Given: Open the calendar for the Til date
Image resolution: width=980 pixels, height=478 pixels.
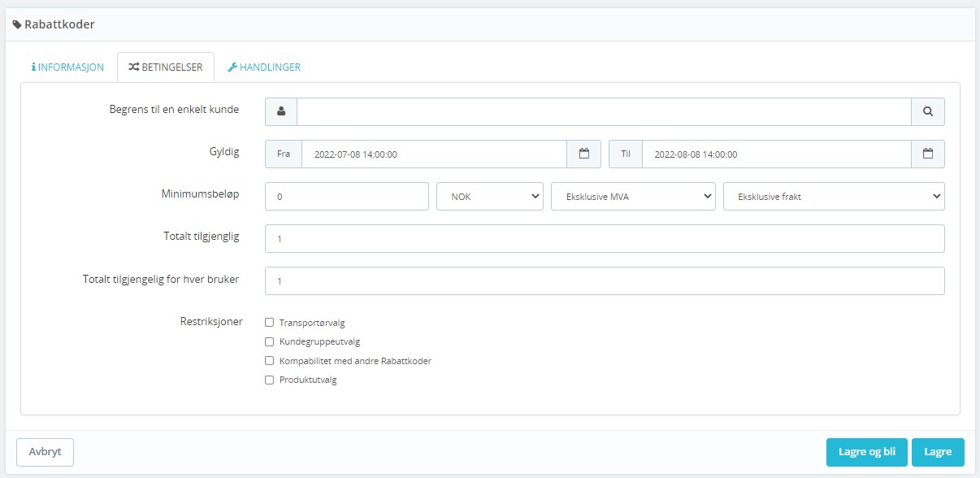Looking at the screenshot, I should [928, 154].
